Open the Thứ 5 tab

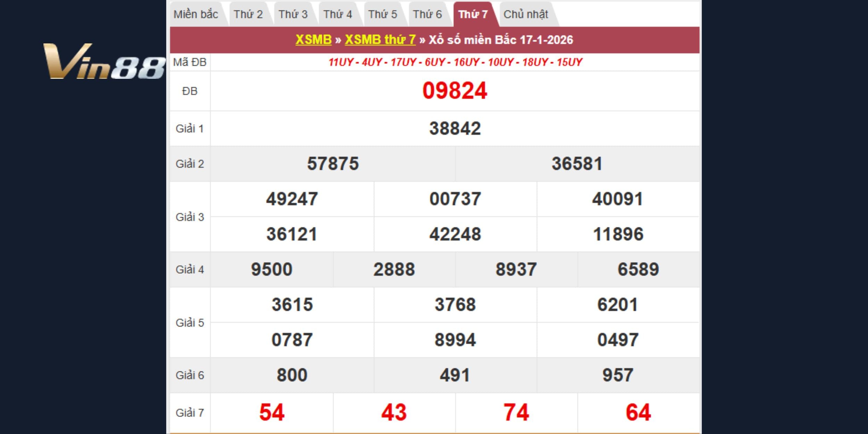(382, 15)
